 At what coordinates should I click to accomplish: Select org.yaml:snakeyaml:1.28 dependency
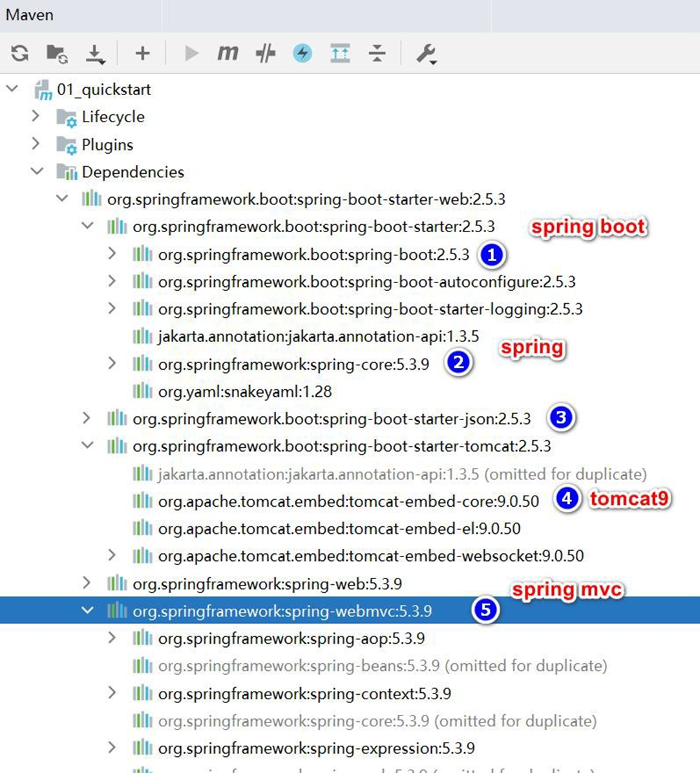coord(244,392)
